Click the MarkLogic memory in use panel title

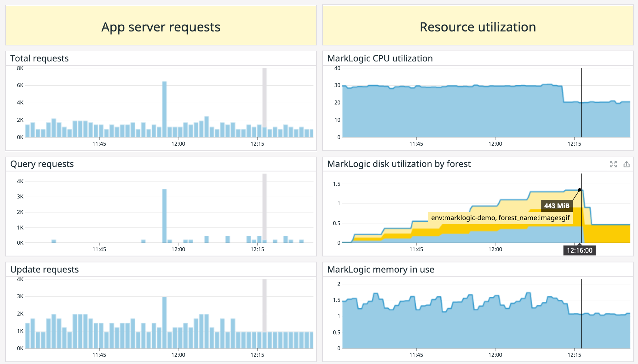[381, 269]
